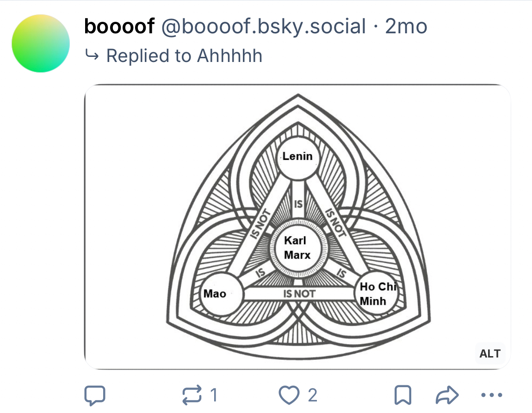Like the post with the heart icon
This screenshot has width=532, height=413.
coord(290,395)
